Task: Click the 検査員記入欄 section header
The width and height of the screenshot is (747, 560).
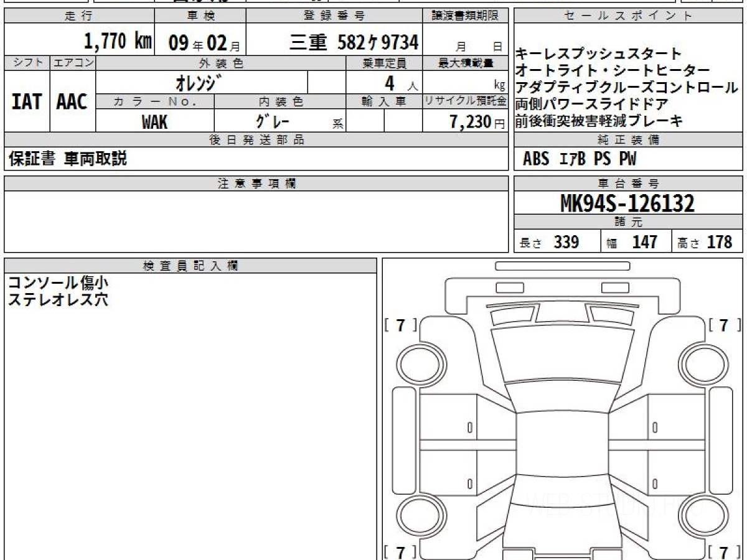Action: point(190,266)
